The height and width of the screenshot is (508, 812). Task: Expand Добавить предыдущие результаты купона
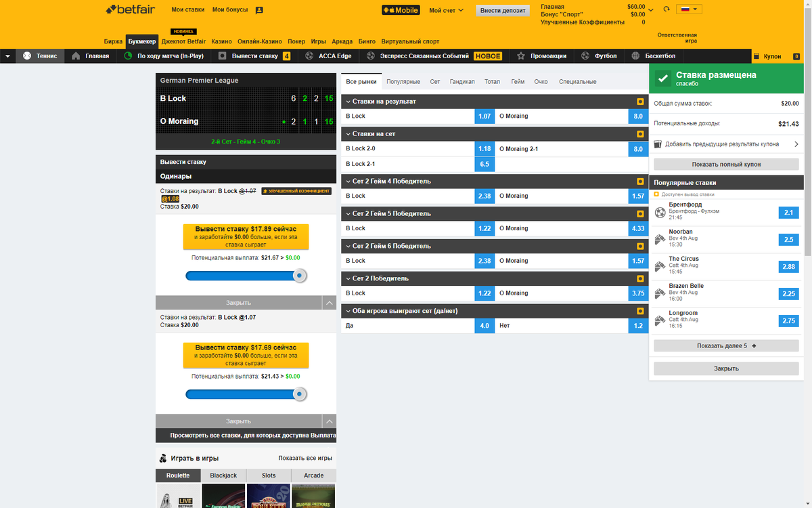[x=726, y=144]
